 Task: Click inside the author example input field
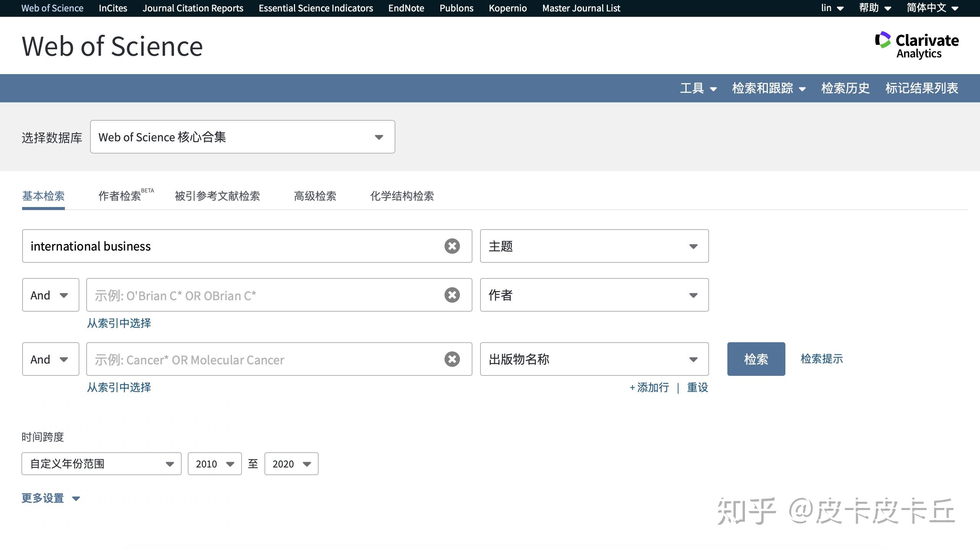point(267,295)
